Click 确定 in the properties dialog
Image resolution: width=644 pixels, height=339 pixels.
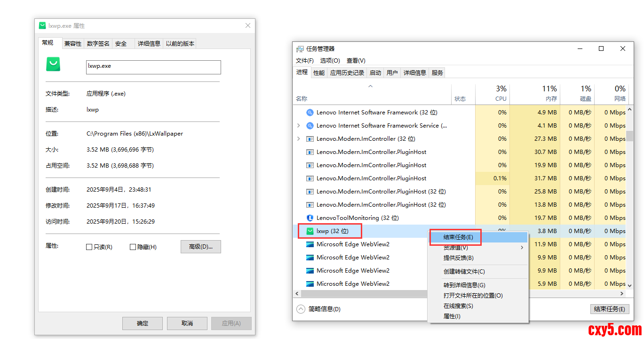coord(143,323)
